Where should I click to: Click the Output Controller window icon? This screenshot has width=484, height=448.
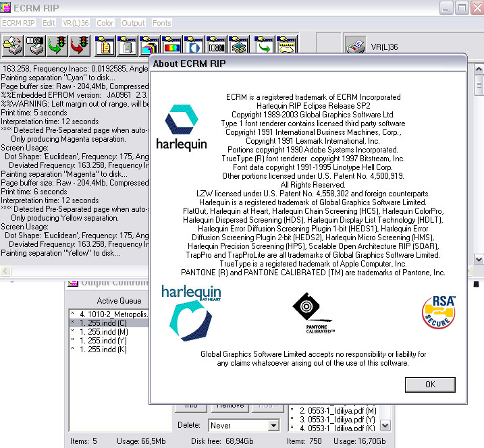coord(73,283)
